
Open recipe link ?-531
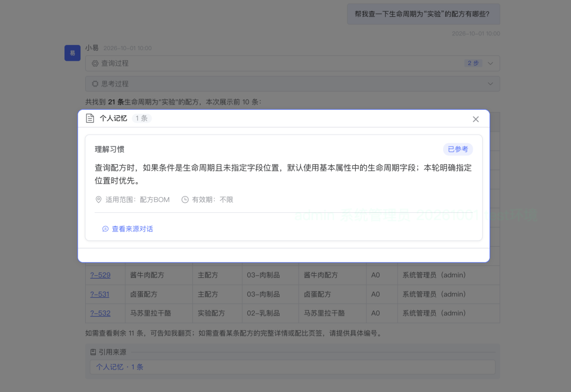(99, 294)
